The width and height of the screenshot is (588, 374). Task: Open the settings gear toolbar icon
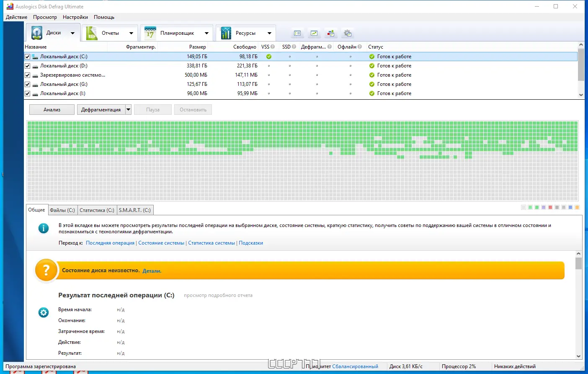pos(348,33)
